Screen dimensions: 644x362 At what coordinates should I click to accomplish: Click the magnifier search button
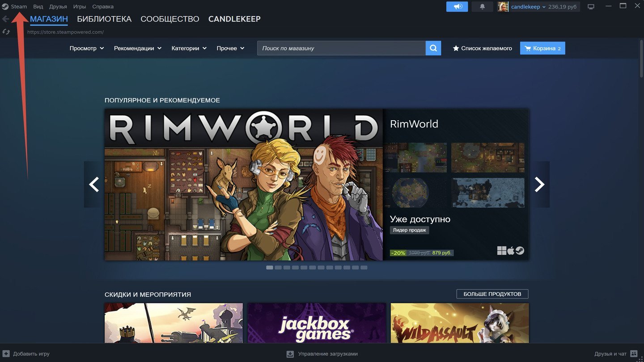coord(433,48)
